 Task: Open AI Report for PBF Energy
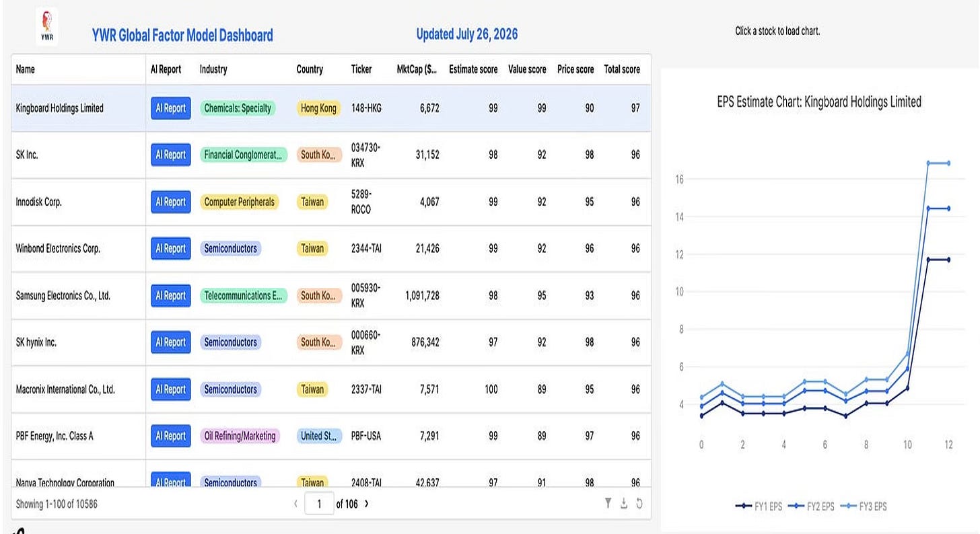[171, 436]
